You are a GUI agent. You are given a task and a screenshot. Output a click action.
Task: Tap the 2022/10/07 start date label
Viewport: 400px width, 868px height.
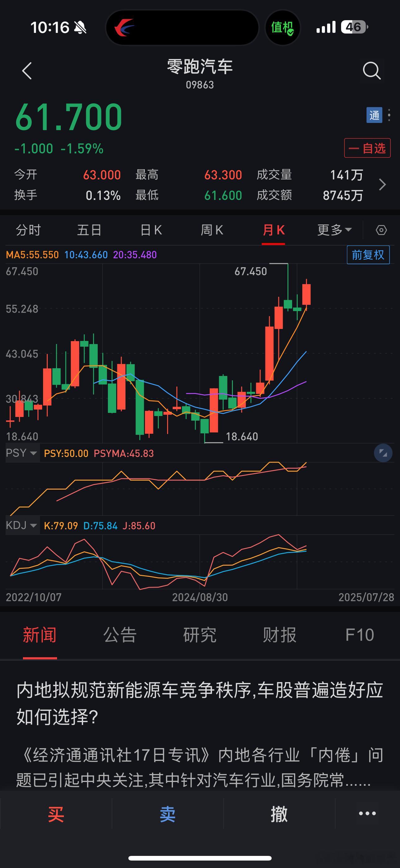34,597
